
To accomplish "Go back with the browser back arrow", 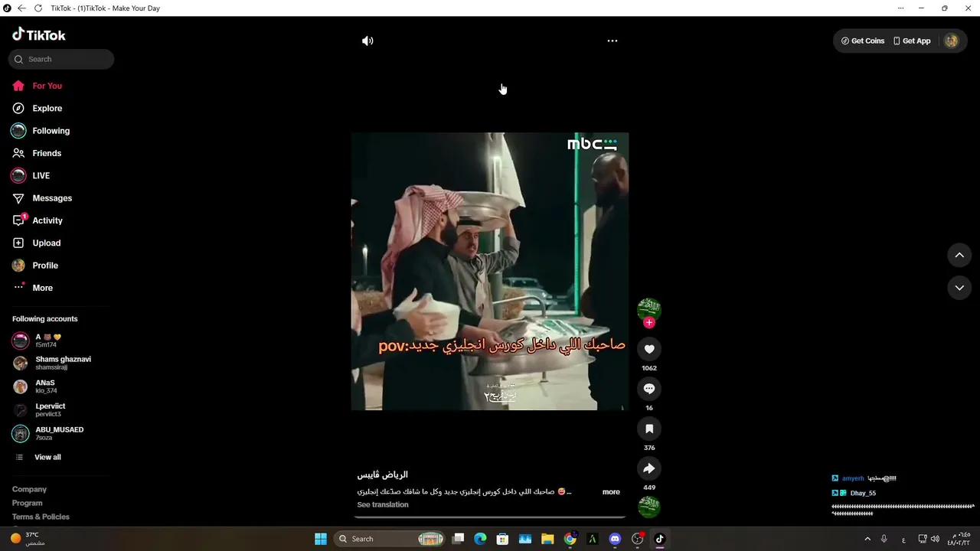I will pyautogui.click(x=21, y=8).
